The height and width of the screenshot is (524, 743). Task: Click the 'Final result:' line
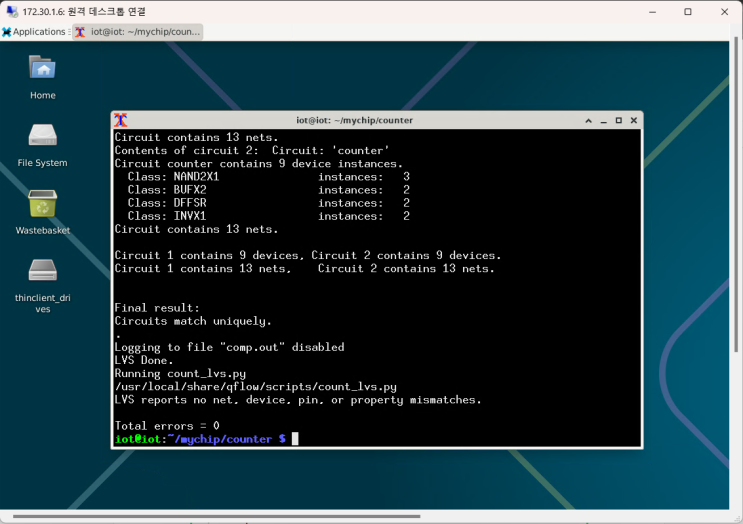pos(157,308)
